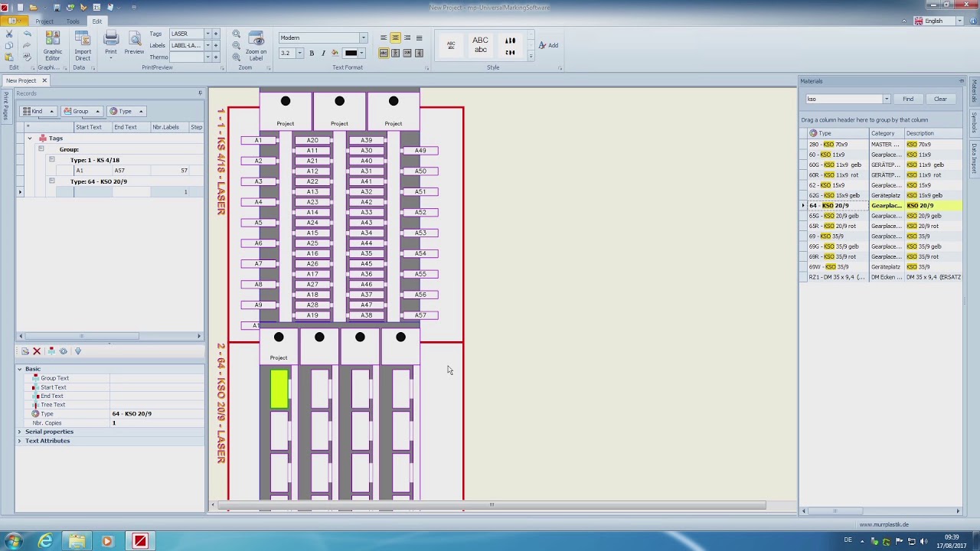
Task: Select the large ABC abc style
Action: (x=480, y=45)
